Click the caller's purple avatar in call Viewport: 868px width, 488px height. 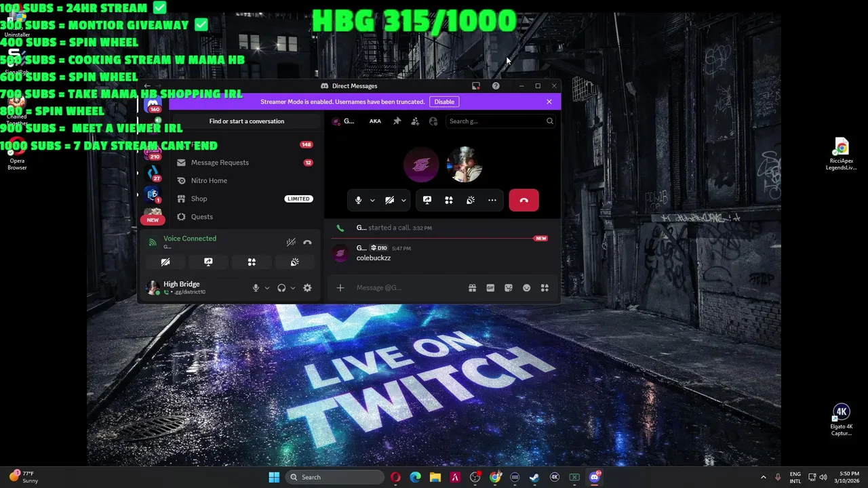[421, 165]
